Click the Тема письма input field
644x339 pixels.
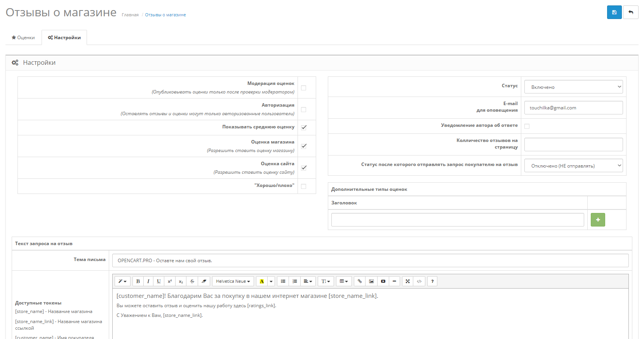click(370, 261)
